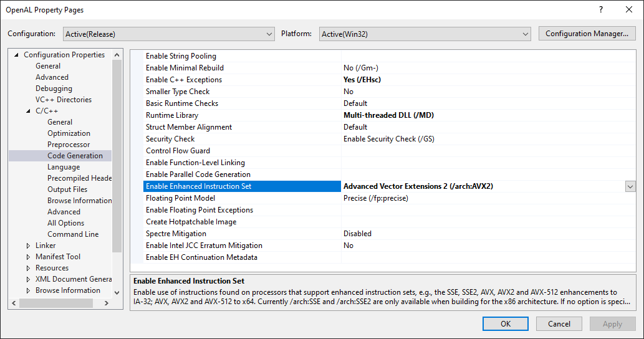The height and width of the screenshot is (339, 644).
Task: Click the tree scroll up arrow
Action: click(117, 55)
